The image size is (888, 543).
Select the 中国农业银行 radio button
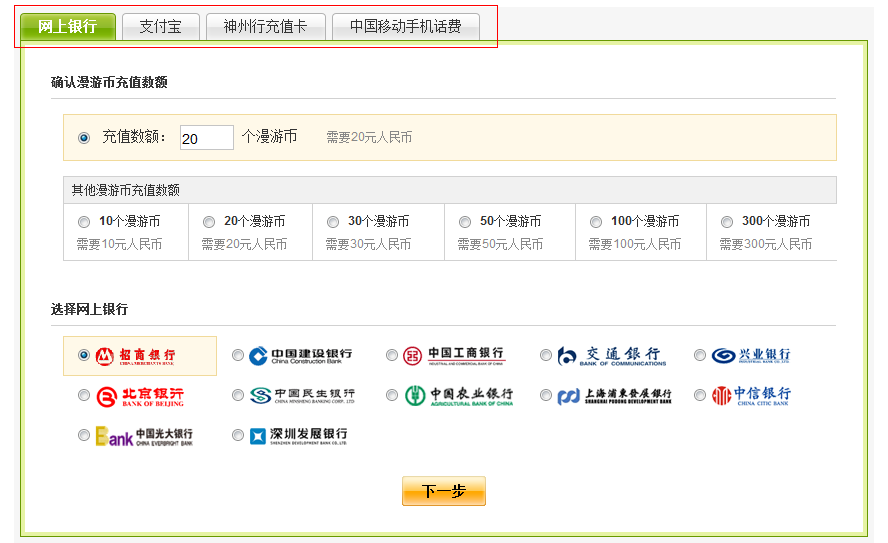tap(392, 395)
